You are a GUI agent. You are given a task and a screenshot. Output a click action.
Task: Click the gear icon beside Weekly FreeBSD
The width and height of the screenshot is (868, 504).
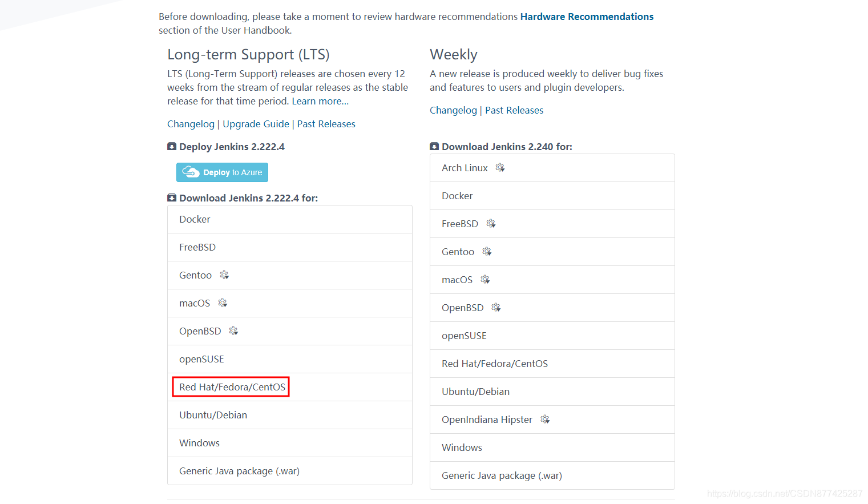[491, 224]
